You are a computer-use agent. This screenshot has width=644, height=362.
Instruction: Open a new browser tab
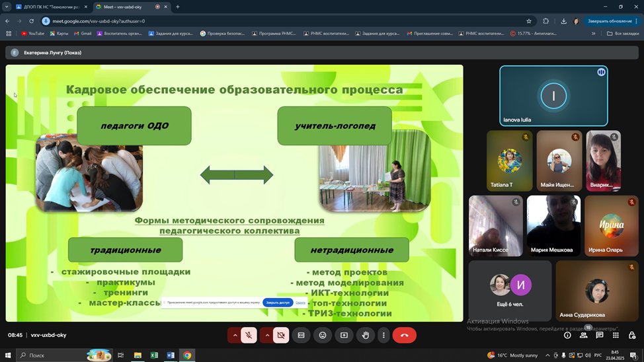(x=177, y=7)
